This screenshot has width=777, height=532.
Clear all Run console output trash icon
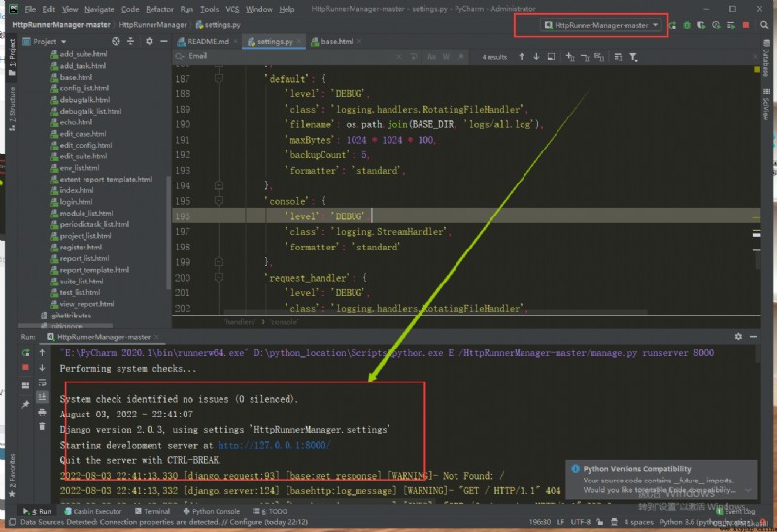42,426
